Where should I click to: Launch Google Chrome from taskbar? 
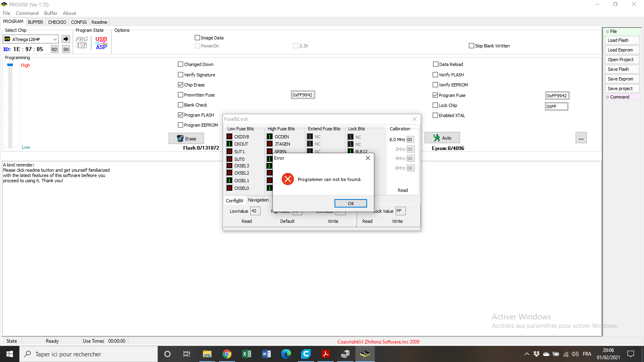pyautogui.click(x=227, y=354)
